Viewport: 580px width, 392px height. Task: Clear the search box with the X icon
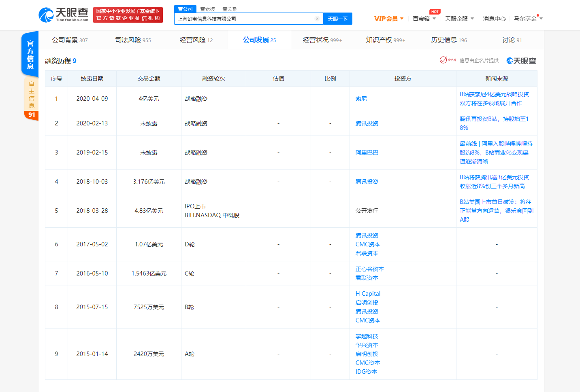click(317, 19)
